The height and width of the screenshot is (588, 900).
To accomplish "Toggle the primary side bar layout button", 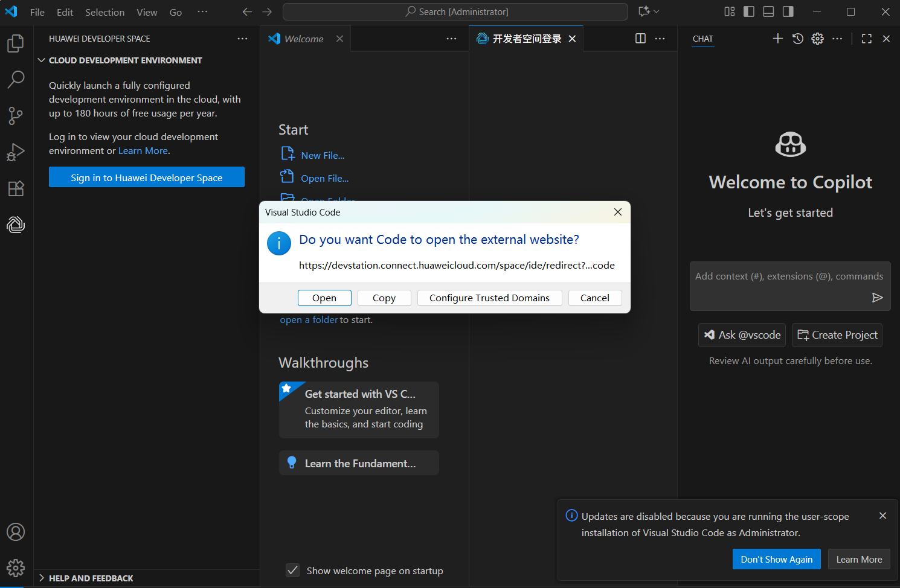I will coord(749,11).
